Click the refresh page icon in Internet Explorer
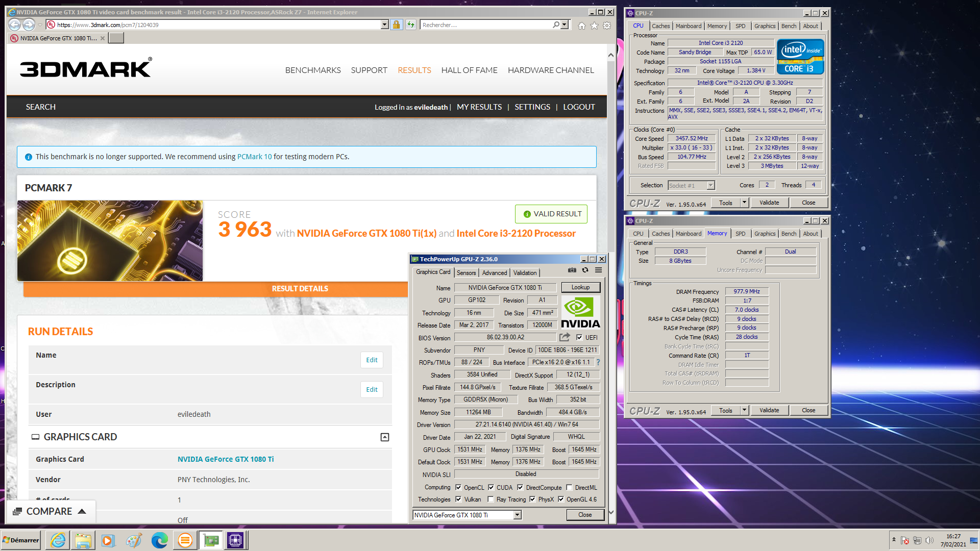Image resolution: width=980 pixels, height=551 pixels. (x=411, y=24)
